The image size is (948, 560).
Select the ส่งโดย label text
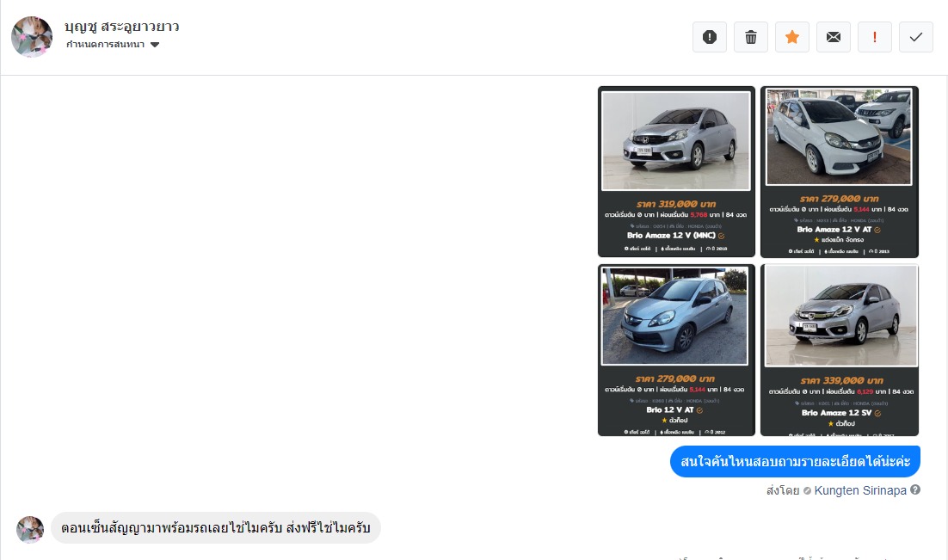tap(782, 490)
